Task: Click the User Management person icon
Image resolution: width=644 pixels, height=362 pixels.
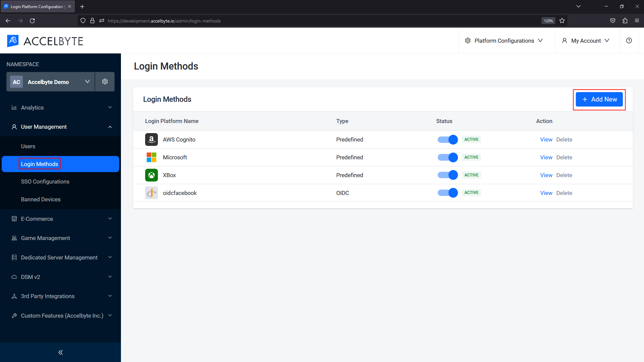Action: click(x=14, y=127)
